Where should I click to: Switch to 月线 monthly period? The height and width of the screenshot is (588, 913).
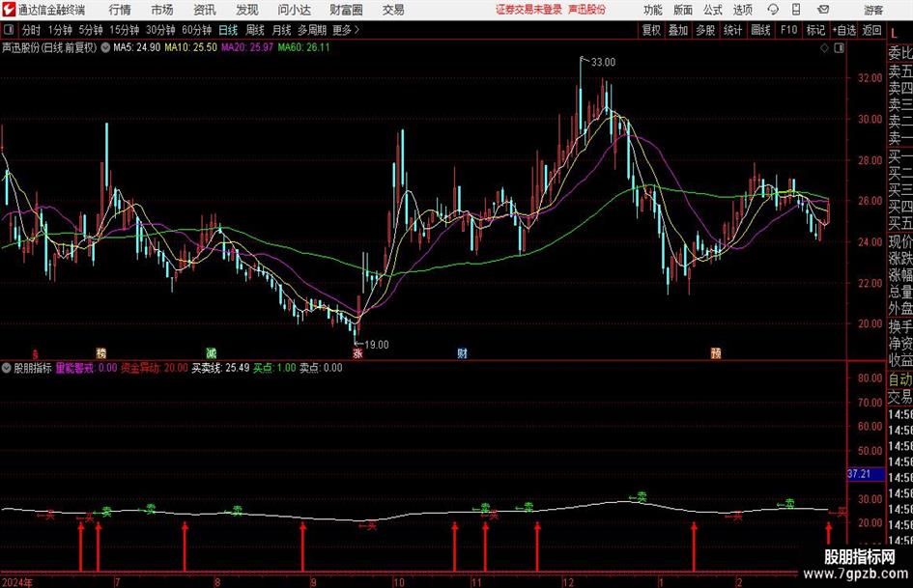tap(282, 30)
